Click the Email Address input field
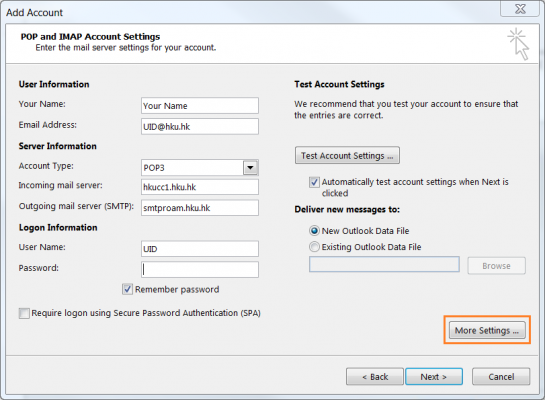Image resolution: width=545 pixels, height=400 pixels. click(x=200, y=126)
